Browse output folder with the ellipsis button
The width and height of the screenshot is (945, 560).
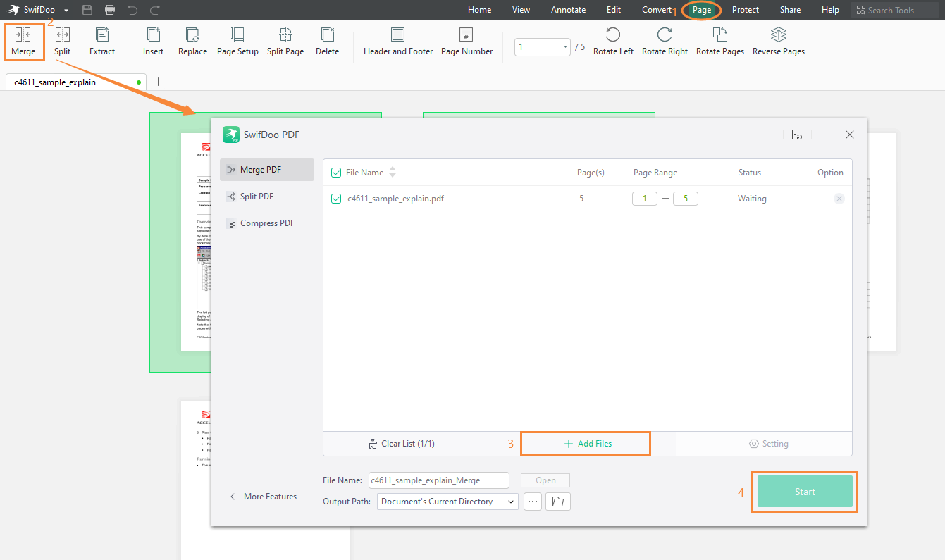pyautogui.click(x=533, y=502)
